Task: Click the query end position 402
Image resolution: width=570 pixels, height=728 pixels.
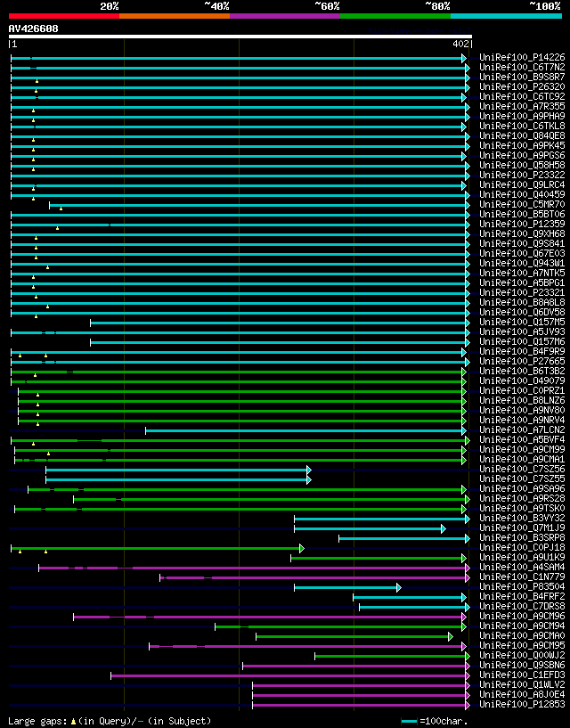Action: 461,44
